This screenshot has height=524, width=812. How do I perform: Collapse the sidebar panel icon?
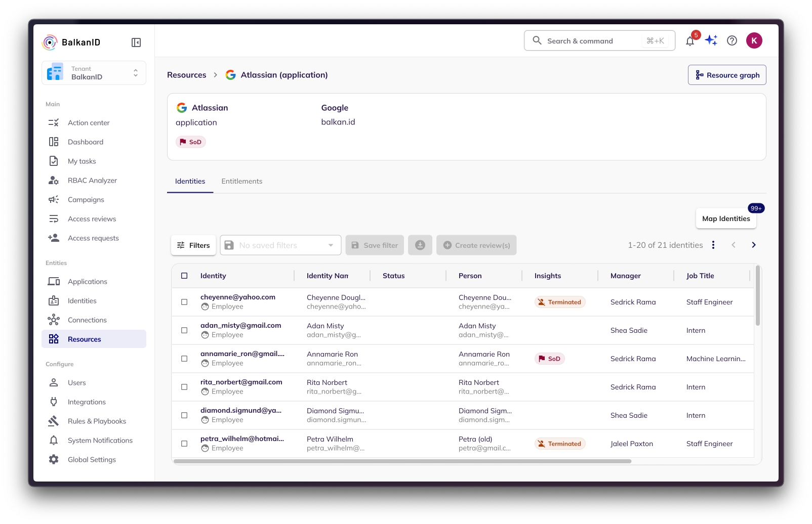click(136, 42)
